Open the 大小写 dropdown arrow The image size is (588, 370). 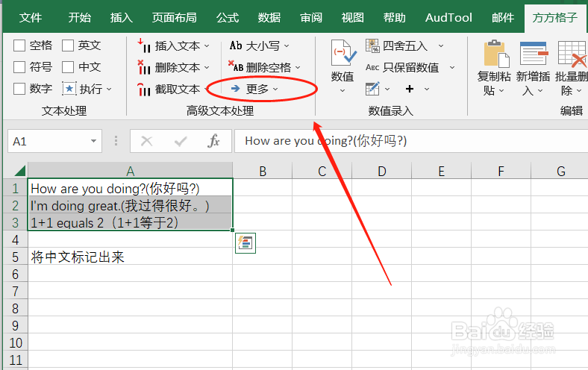click(287, 46)
